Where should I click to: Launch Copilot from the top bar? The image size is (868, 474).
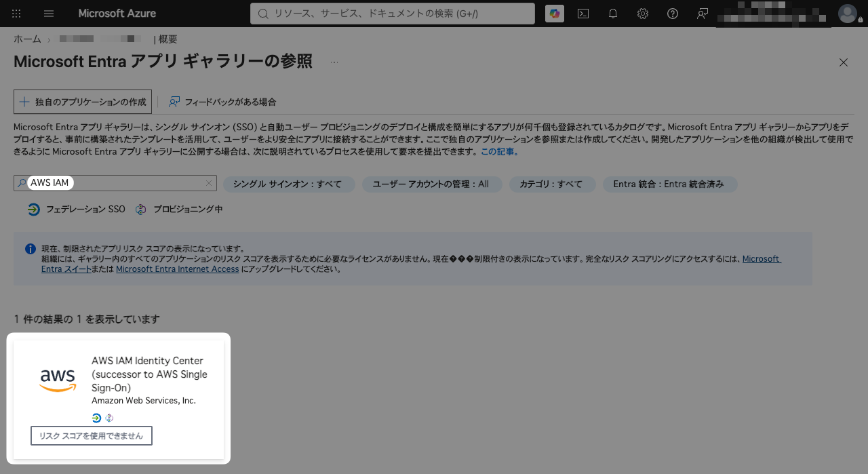(555, 14)
